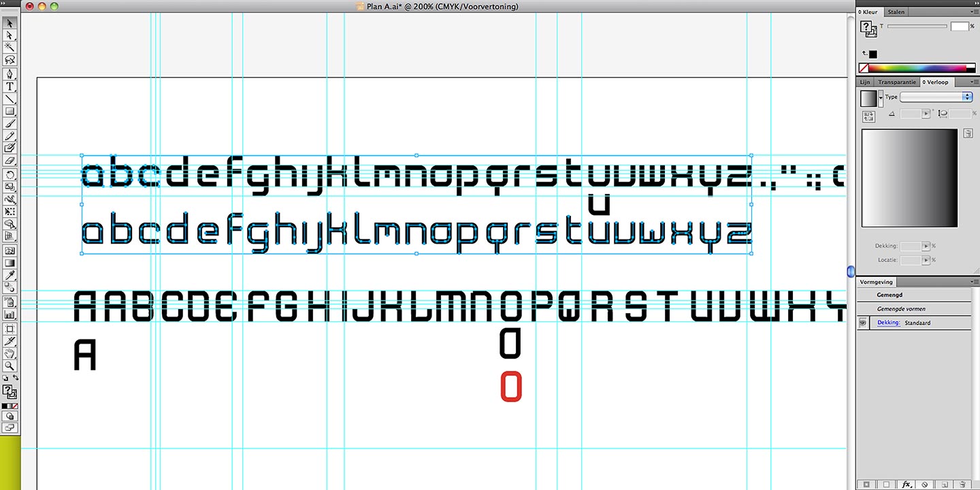Select the Zoom magnifier tool
980x490 pixels.
pyautogui.click(x=10, y=365)
